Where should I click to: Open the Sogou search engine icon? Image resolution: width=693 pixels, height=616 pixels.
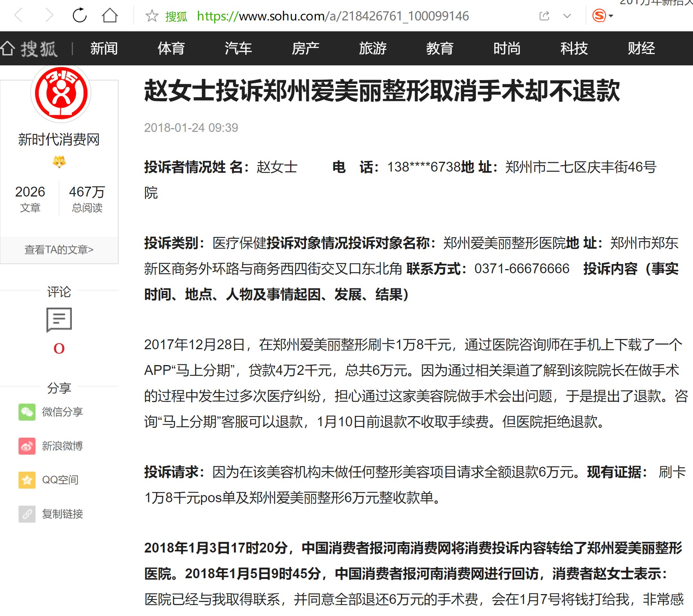(x=599, y=16)
